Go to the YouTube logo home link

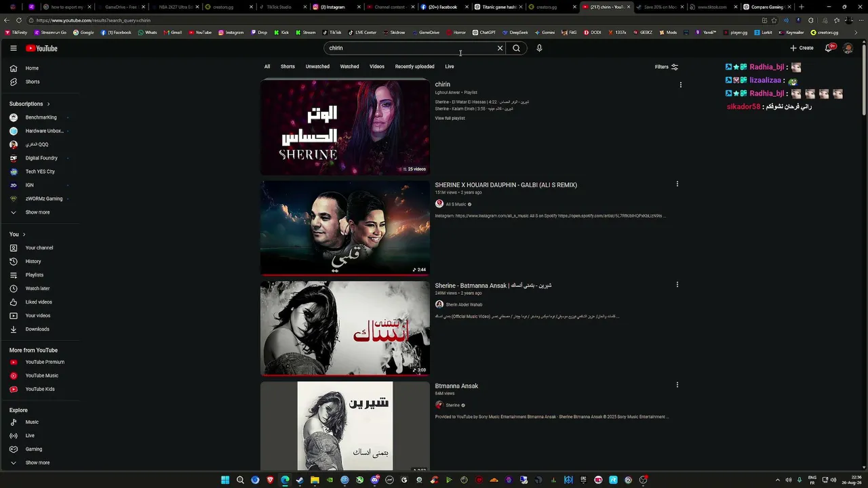(41, 48)
